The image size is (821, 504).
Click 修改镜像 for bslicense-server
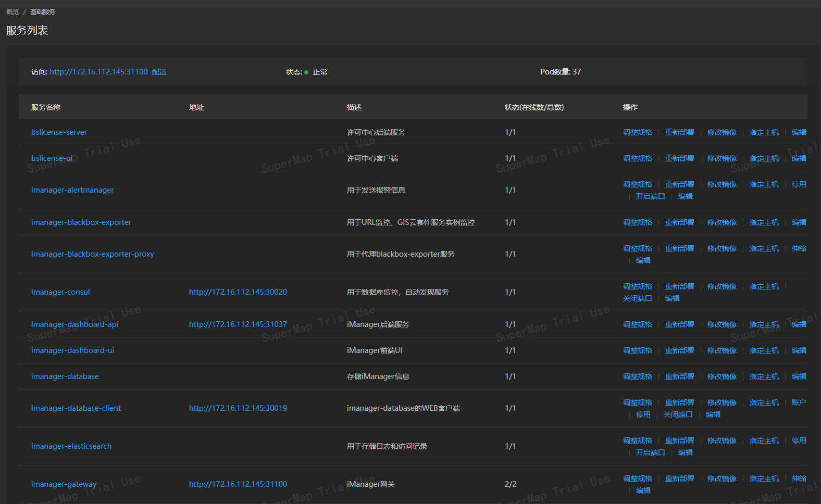pos(722,132)
